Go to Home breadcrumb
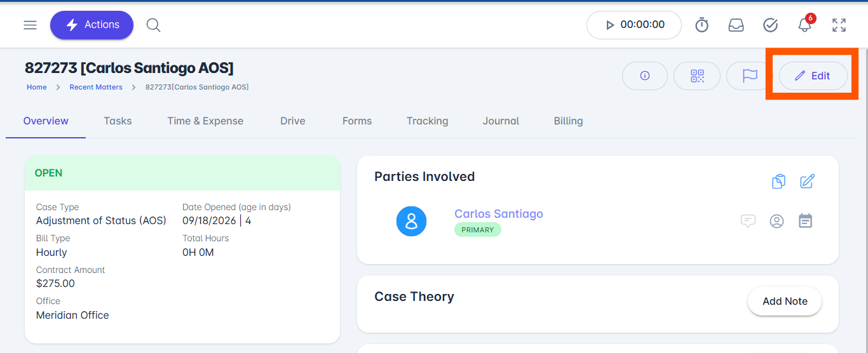The width and height of the screenshot is (868, 353). tap(36, 87)
